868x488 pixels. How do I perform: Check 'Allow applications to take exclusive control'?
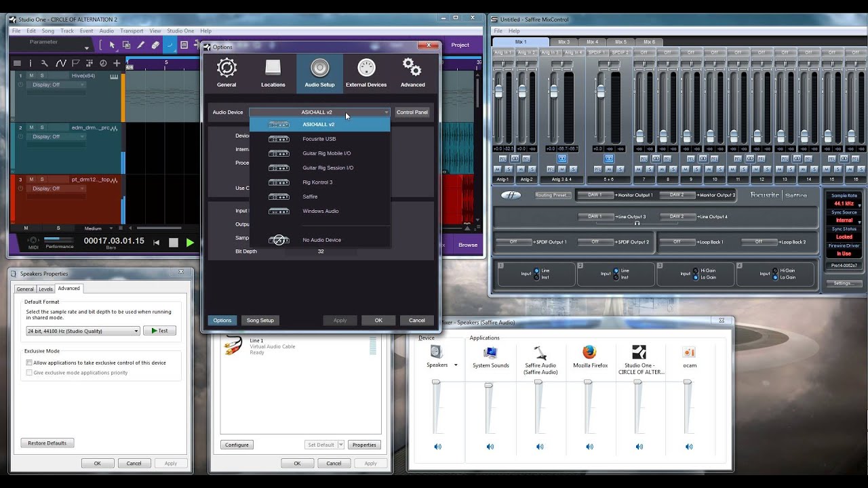pyautogui.click(x=29, y=363)
